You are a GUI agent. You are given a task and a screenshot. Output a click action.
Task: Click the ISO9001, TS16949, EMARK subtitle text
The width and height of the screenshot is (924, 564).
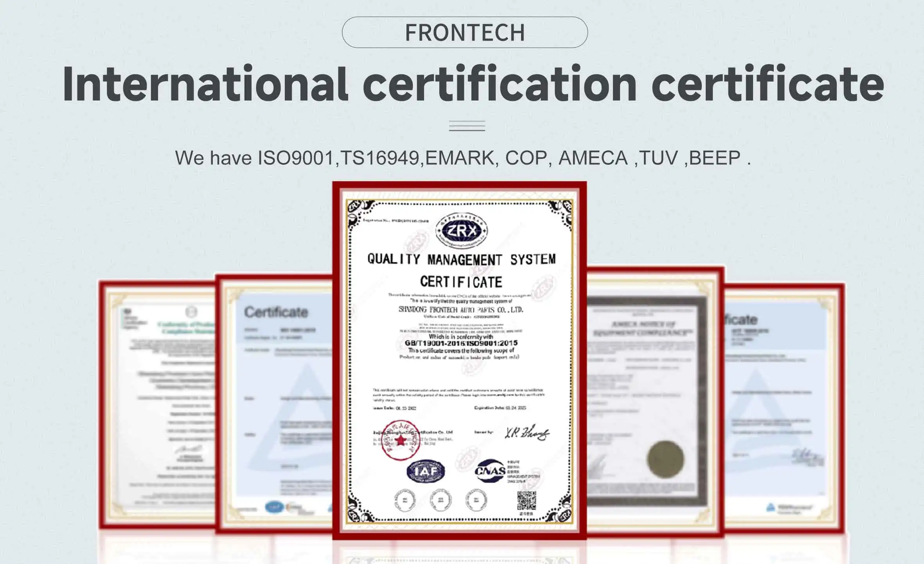pos(462,158)
